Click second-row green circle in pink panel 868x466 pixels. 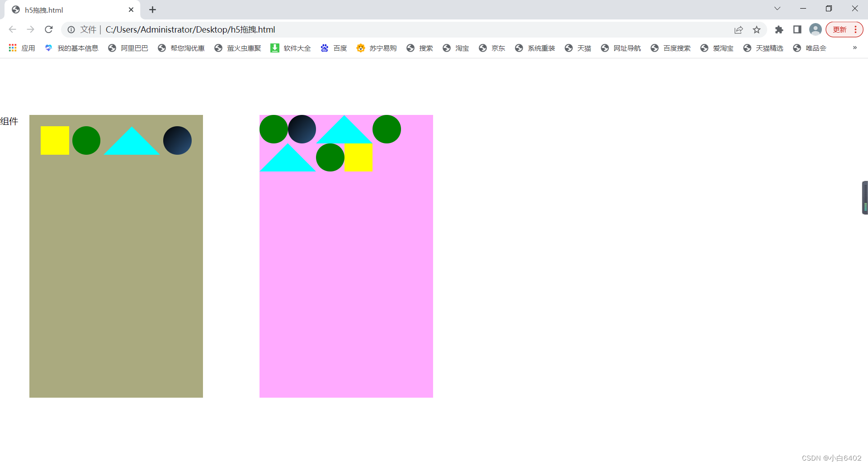[330, 157]
